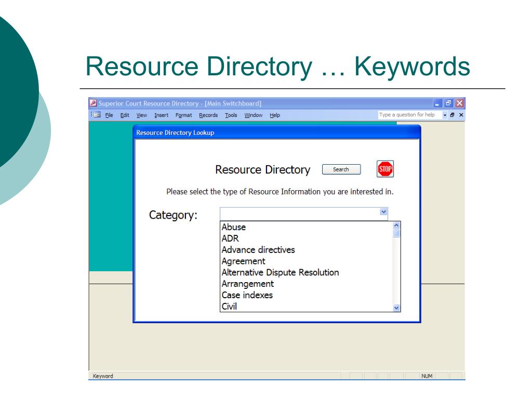532x399 pixels.
Task: Click the red STOP sign icon
Action: (385, 169)
